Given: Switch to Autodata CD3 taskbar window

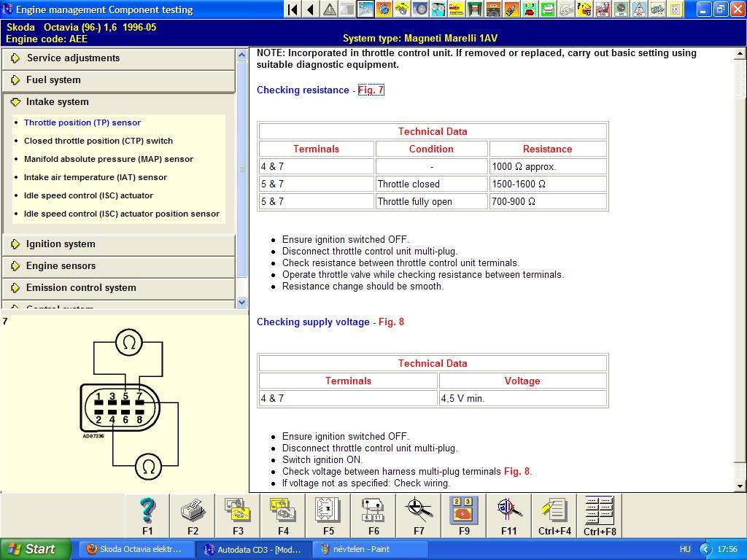Looking at the screenshot, I should click(x=253, y=549).
